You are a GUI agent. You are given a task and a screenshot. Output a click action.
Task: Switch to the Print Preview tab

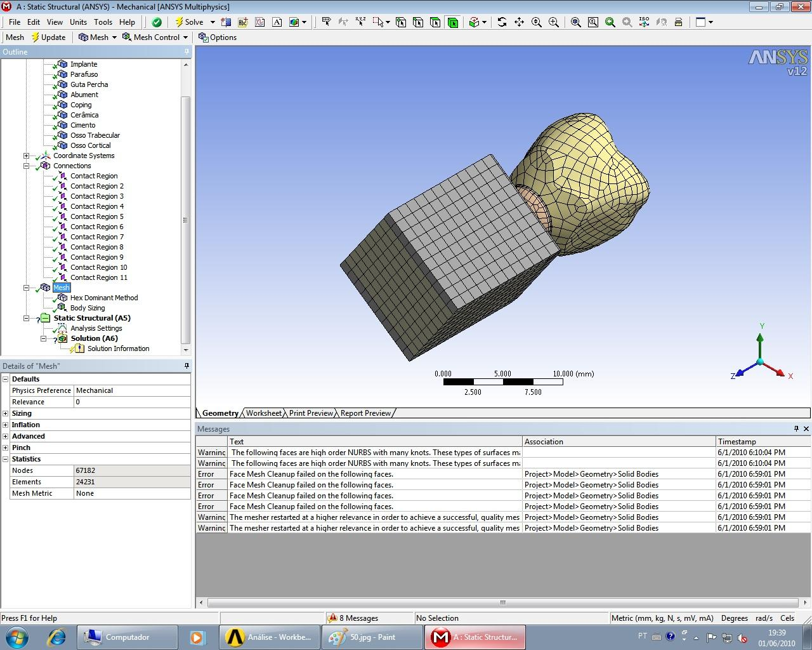(x=311, y=413)
